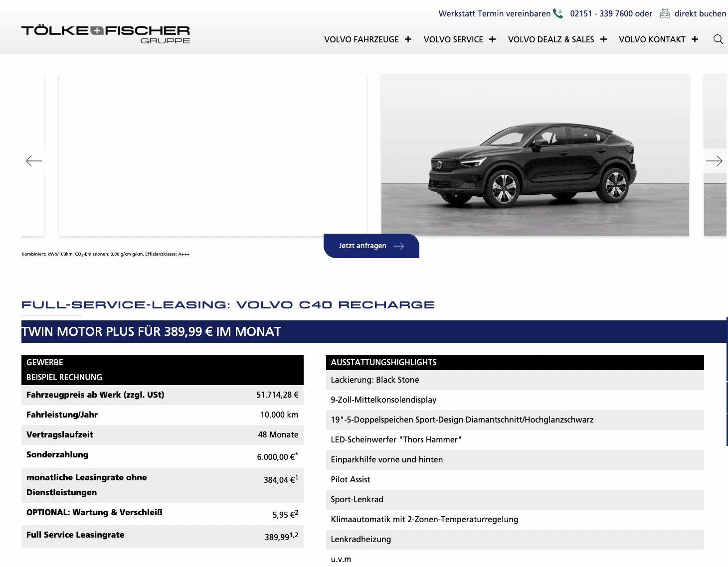Click the AUSSTATTUNGSHIGHLIGHTS header

(515, 362)
